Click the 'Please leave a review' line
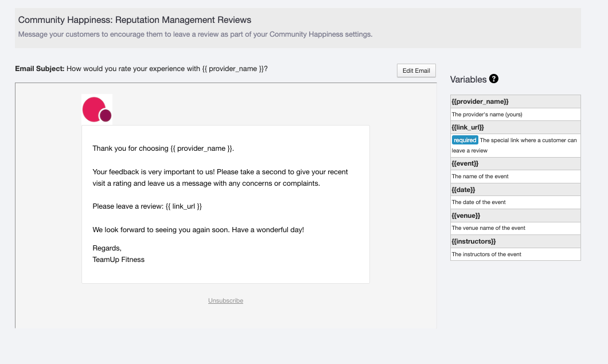Image resolution: width=608 pixels, height=364 pixels. point(147,206)
